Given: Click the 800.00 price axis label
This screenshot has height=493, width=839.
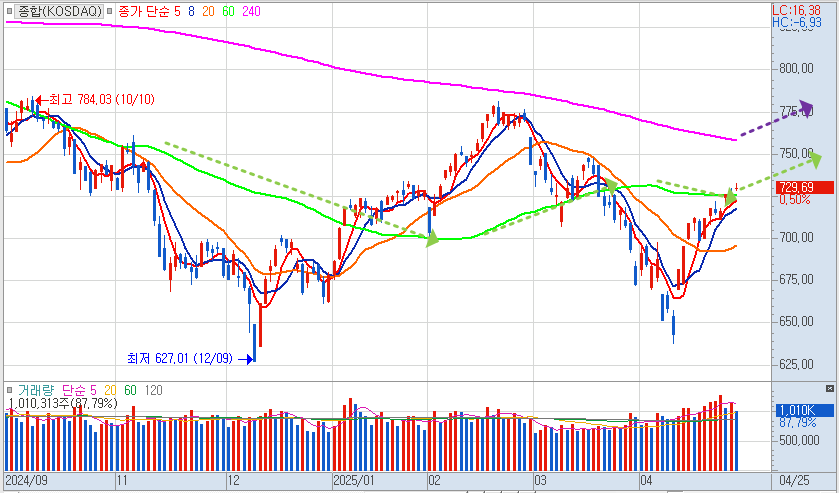Looking at the screenshot, I should coord(797,69).
